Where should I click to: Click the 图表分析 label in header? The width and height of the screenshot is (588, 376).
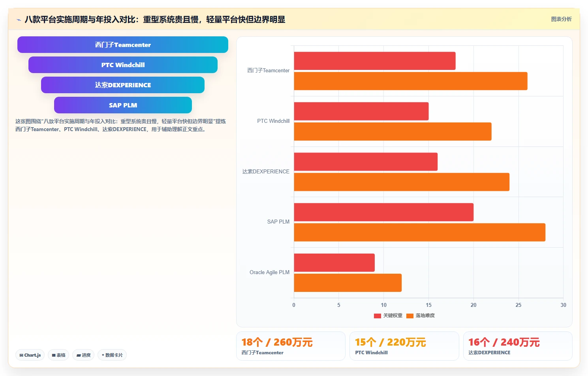coord(561,19)
